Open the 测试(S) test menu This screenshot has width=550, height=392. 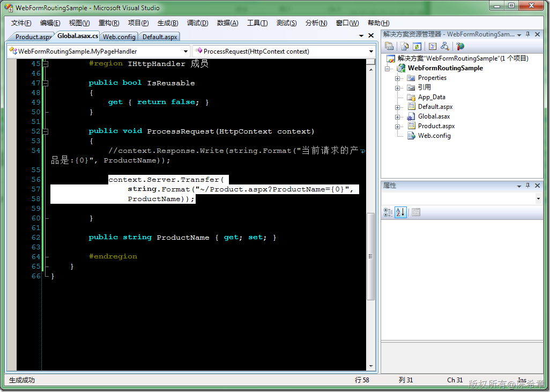[286, 23]
